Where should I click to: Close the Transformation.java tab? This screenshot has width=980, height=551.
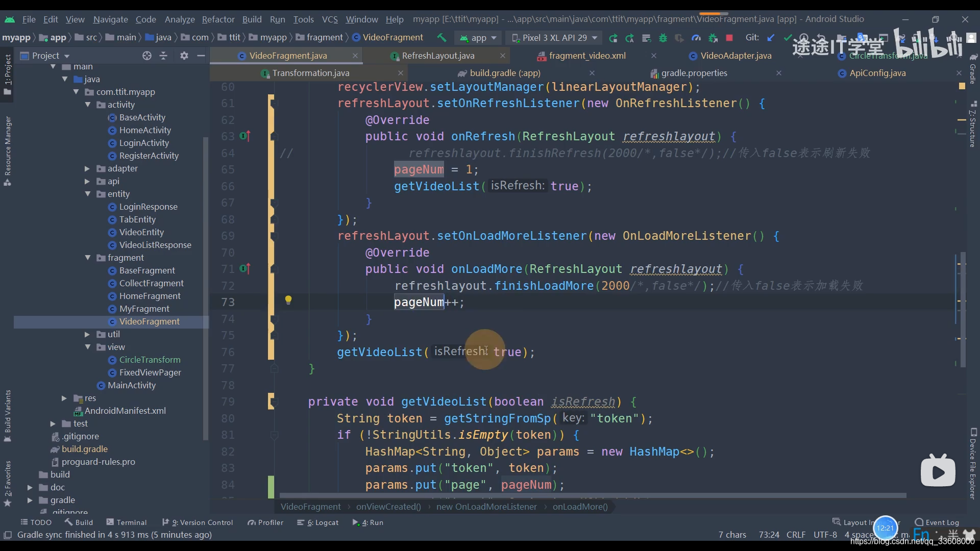click(x=401, y=73)
